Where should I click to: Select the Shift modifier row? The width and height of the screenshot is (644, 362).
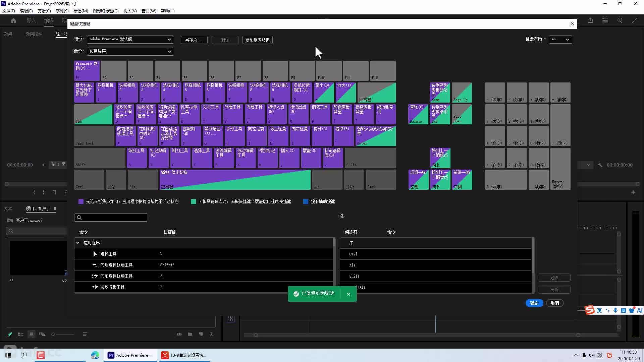(x=436, y=276)
